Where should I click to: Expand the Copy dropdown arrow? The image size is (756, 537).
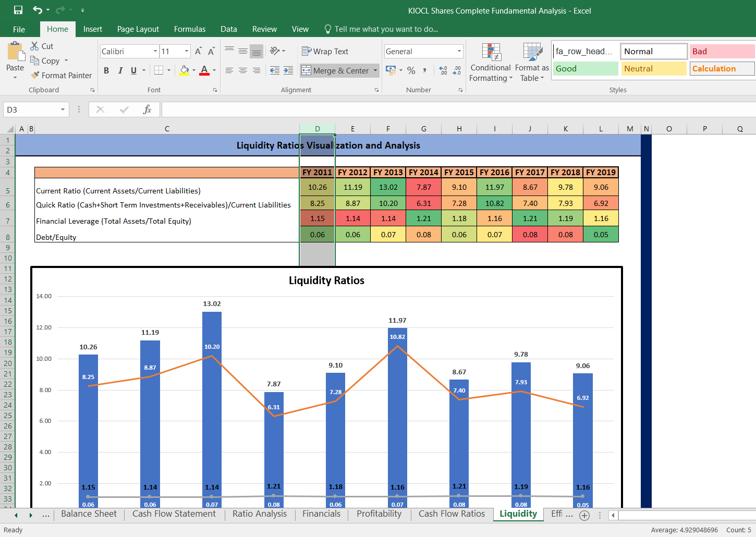click(66, 60)
